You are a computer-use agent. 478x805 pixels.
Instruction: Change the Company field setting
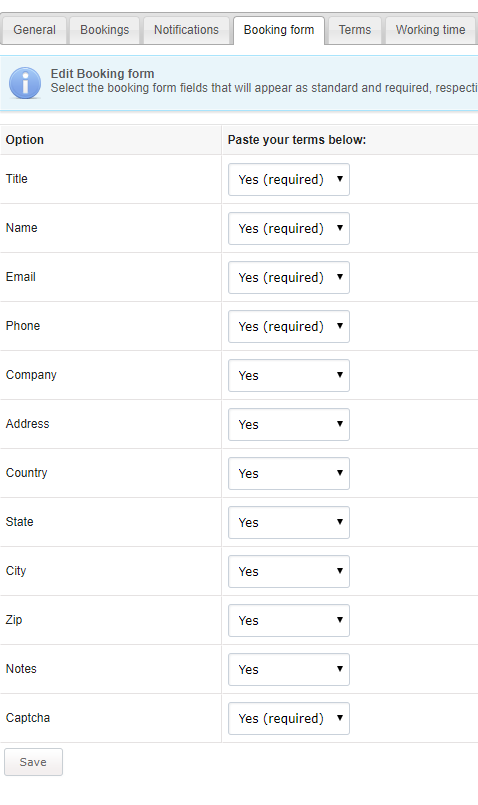coord(289,375)
